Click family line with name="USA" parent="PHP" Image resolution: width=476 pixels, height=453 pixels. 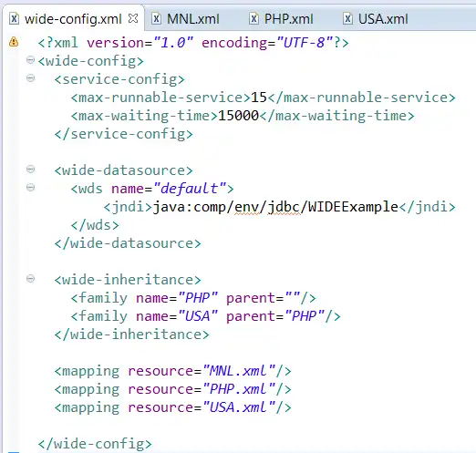tap(206, 316)
